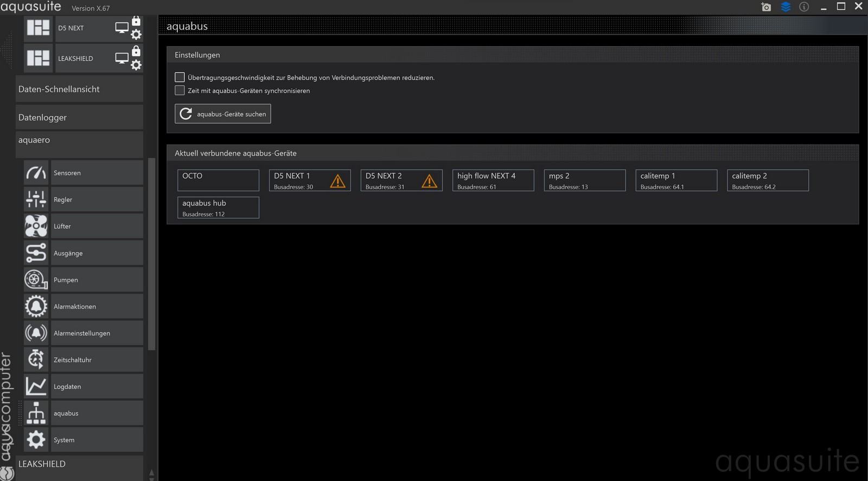
Task: Open LEAKSHIELD page settings gear
Action: pyautogui.click(x=136, y=65)
